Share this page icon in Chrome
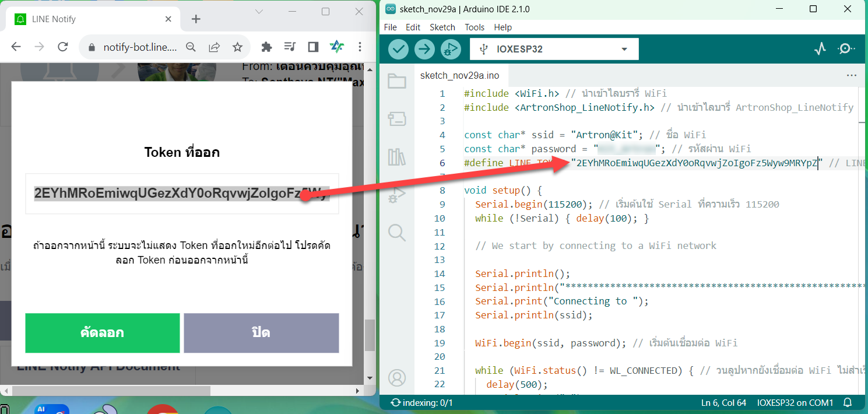Image resolution: width=868 pixels, height=414 pixels. (x=214, y=47)
